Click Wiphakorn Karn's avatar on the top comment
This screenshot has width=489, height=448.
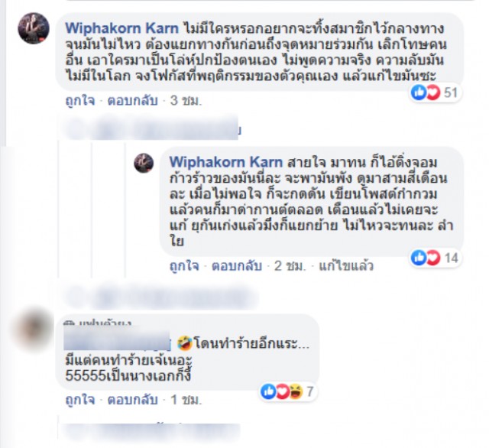pyautogui.click(x=34, y=28)
